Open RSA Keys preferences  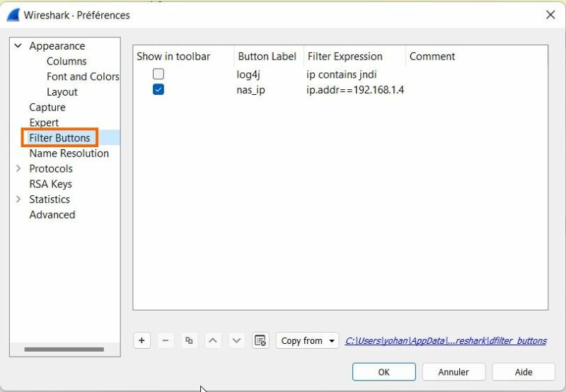50,184
